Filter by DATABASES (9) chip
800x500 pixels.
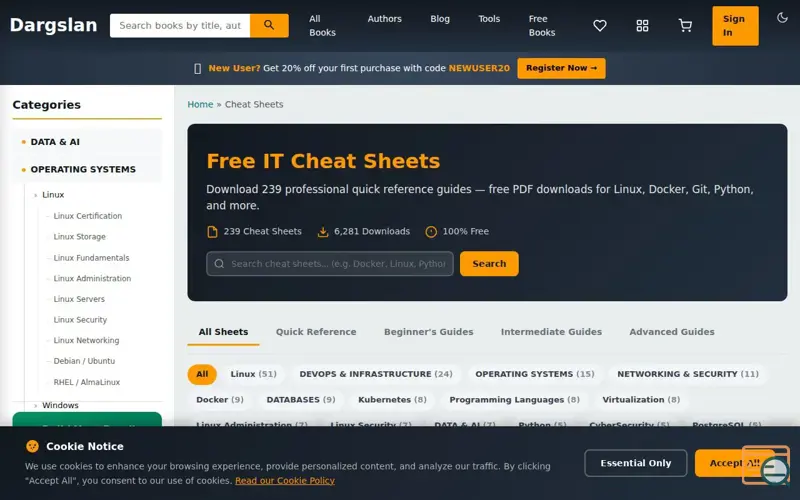tap(301, 399)
